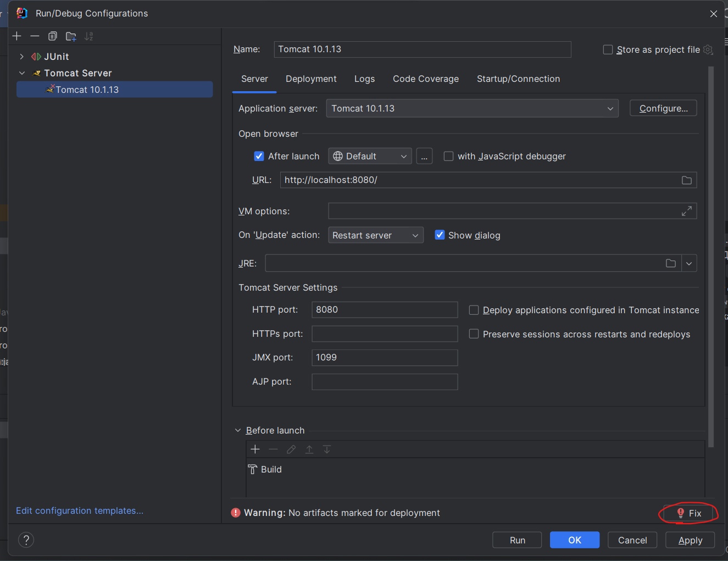Click the Configure... button

[663, 108]
